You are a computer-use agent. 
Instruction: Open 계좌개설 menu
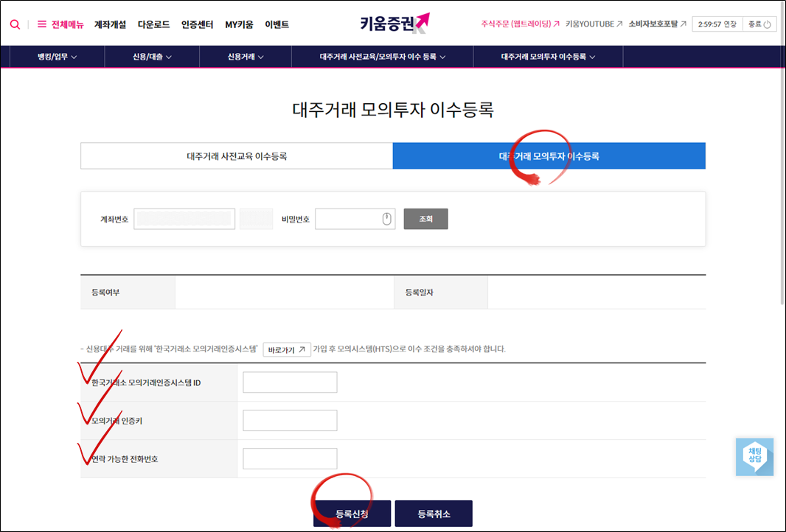111,24
